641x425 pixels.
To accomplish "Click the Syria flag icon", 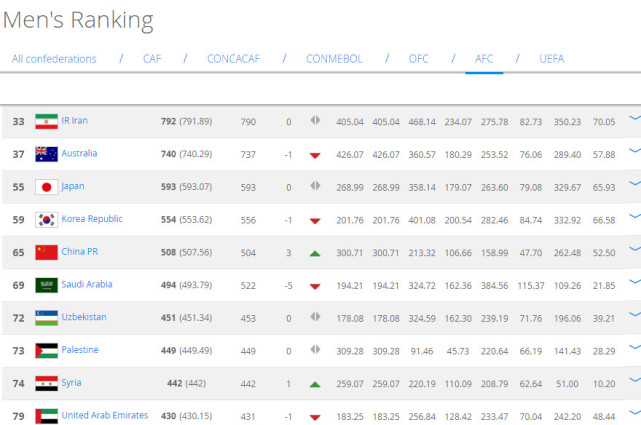I will (46, 383).
